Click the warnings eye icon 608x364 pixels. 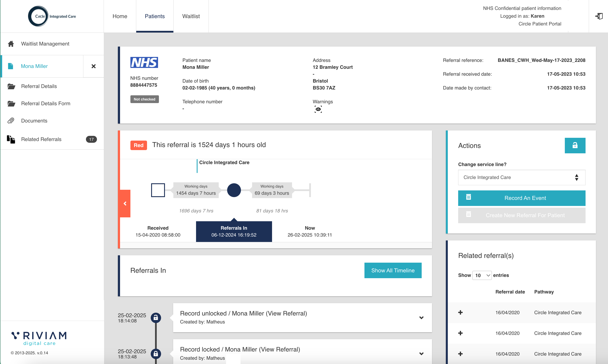coord(318,109)
